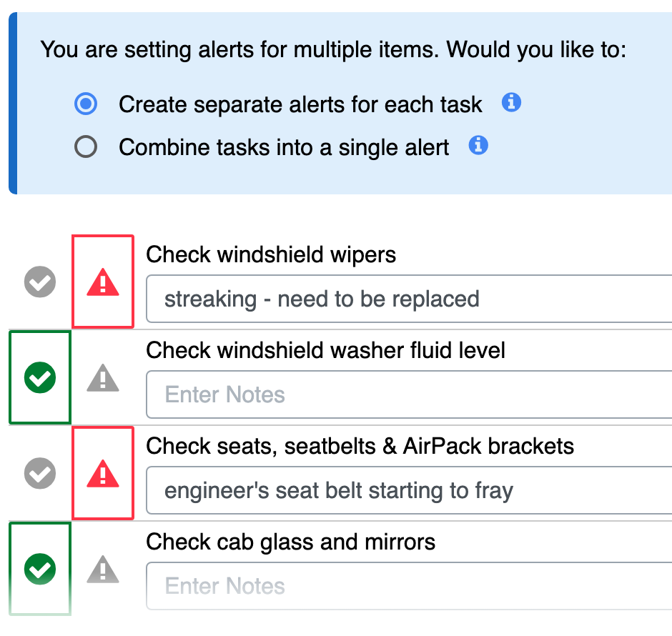Click the Enter Notes field for washer fluid
This screenshot has height=636, width=672.
tap(407, 394)
